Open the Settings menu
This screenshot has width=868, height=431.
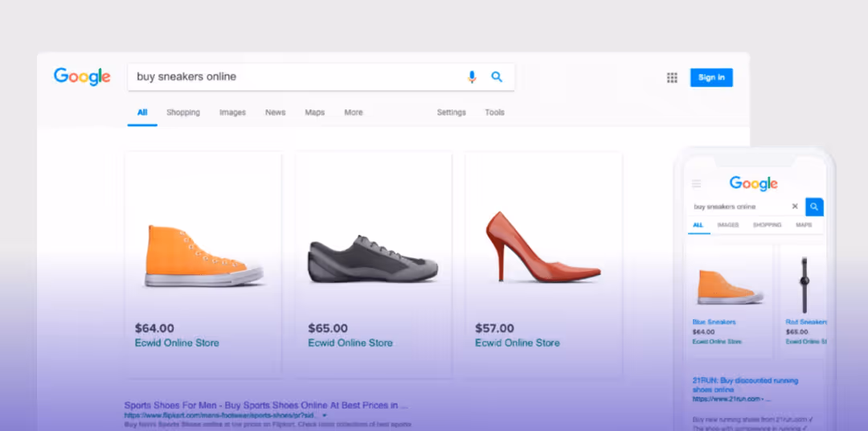pos(451,113)
